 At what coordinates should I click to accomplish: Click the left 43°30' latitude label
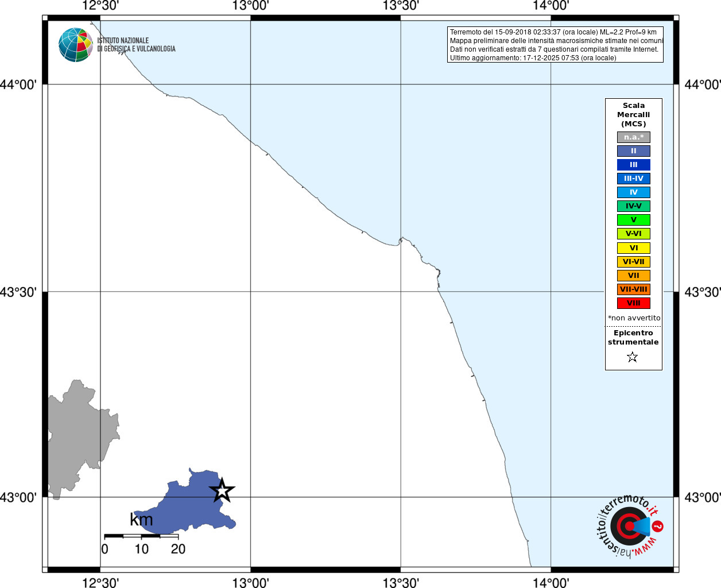tap(18, 292)
